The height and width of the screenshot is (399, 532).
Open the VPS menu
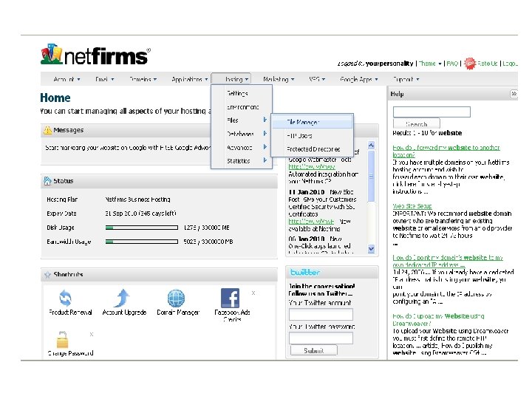(317, 79)
